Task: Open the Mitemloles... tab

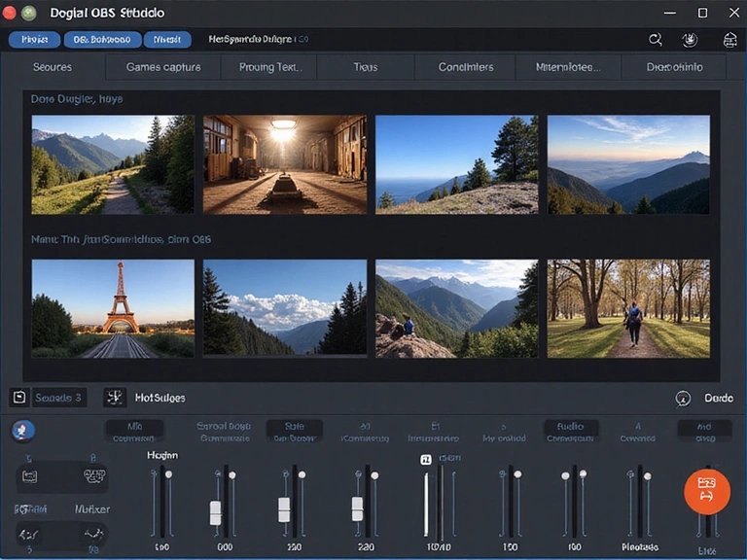Action: click(568, 67)
